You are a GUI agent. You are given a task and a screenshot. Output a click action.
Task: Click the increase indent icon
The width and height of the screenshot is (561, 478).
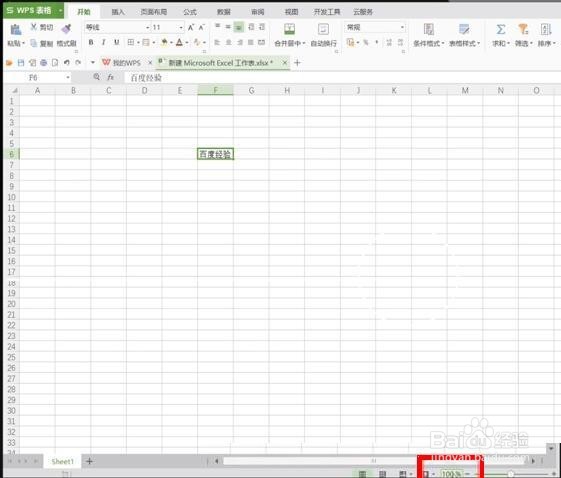pyautogui.click(x=262, y=27)
